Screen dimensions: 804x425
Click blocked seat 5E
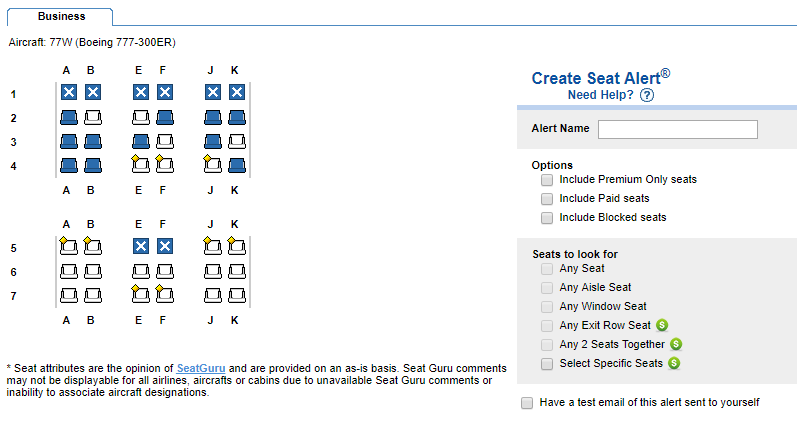[141, 245]
